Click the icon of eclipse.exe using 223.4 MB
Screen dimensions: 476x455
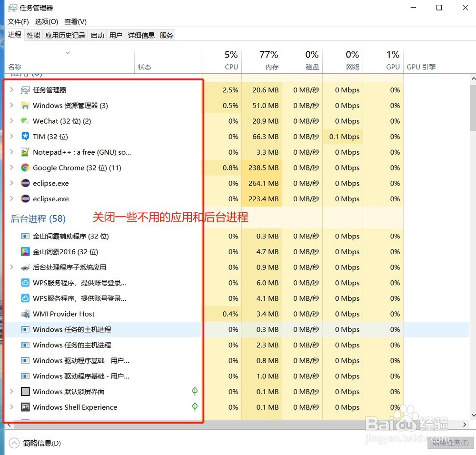tap(25, 198)
